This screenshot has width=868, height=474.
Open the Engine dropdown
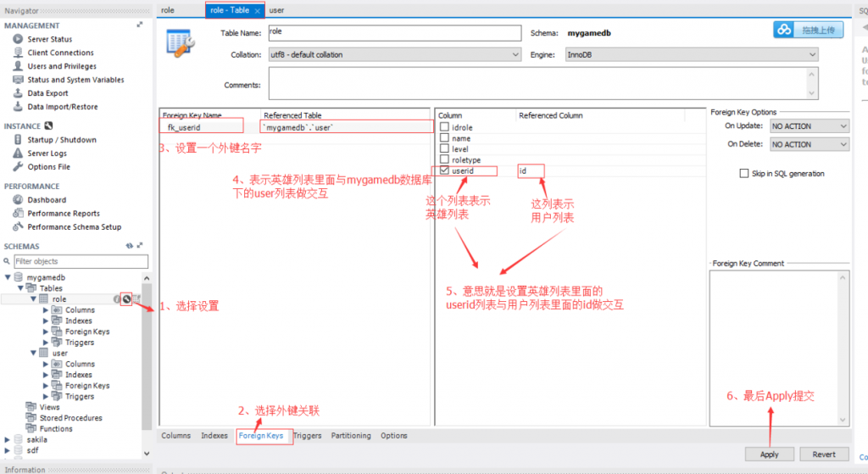pos(692,54)
